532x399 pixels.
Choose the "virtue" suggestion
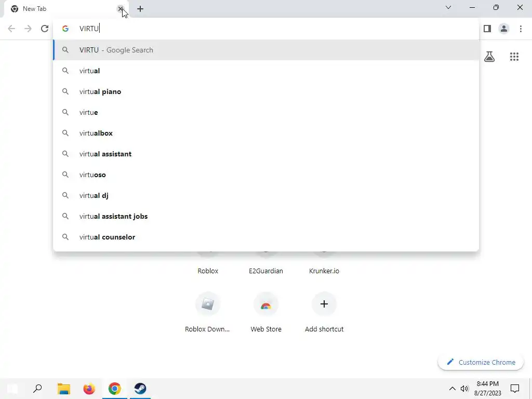coord(266,112)
